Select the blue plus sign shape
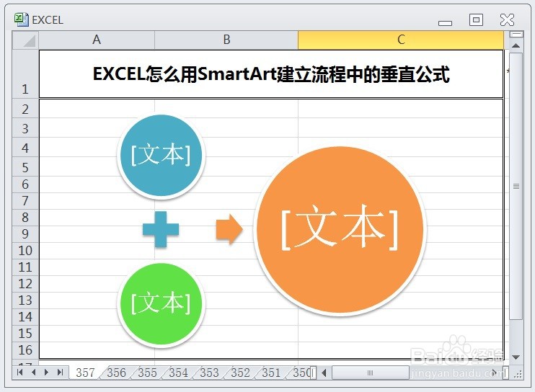 coord(161,229)
